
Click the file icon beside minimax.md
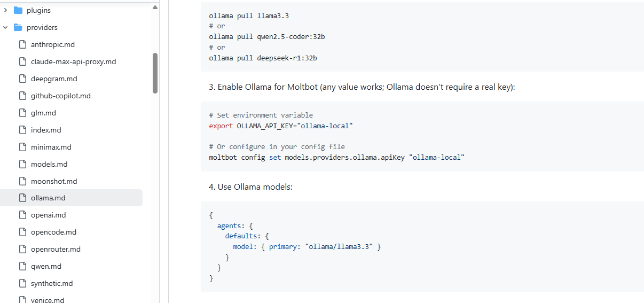(x=22, y=147)
